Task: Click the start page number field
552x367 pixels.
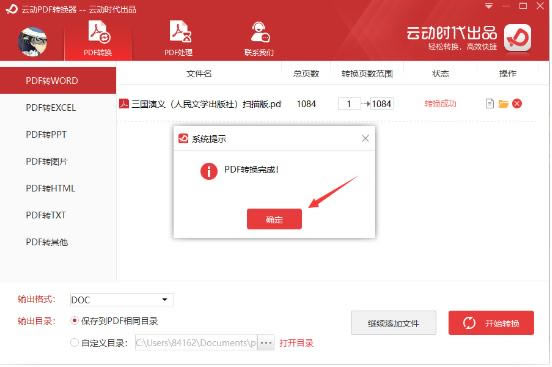Action: coord(349,104)
